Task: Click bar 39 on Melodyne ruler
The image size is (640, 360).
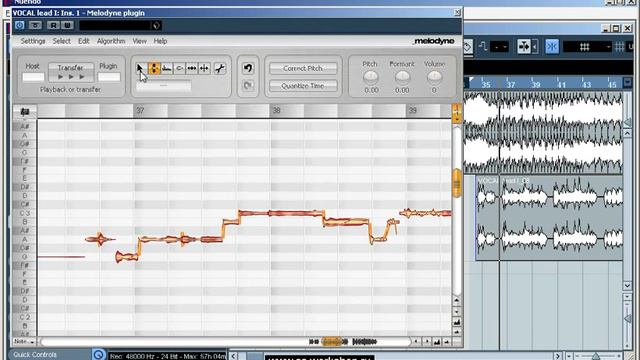Action: pos(413,111)
